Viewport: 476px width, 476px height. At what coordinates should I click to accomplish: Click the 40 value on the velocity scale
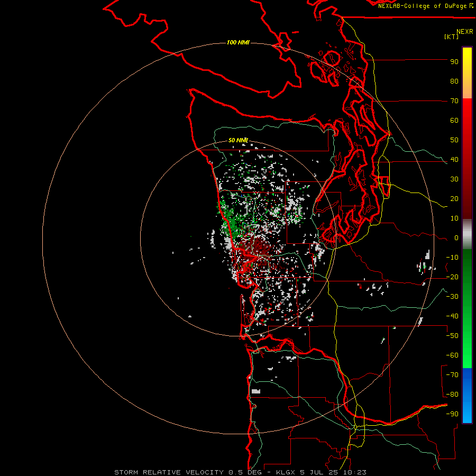point(454,160)
